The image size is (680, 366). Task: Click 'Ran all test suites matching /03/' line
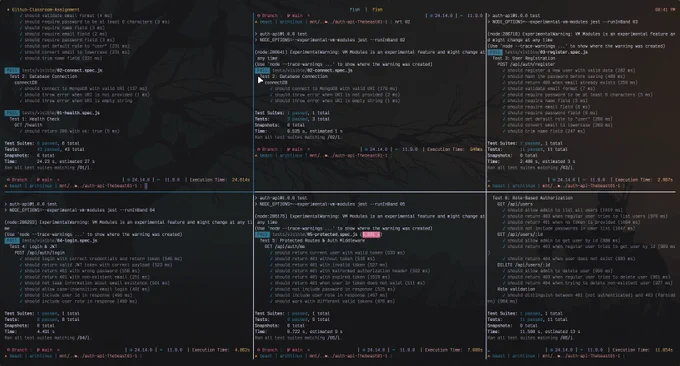530,167
